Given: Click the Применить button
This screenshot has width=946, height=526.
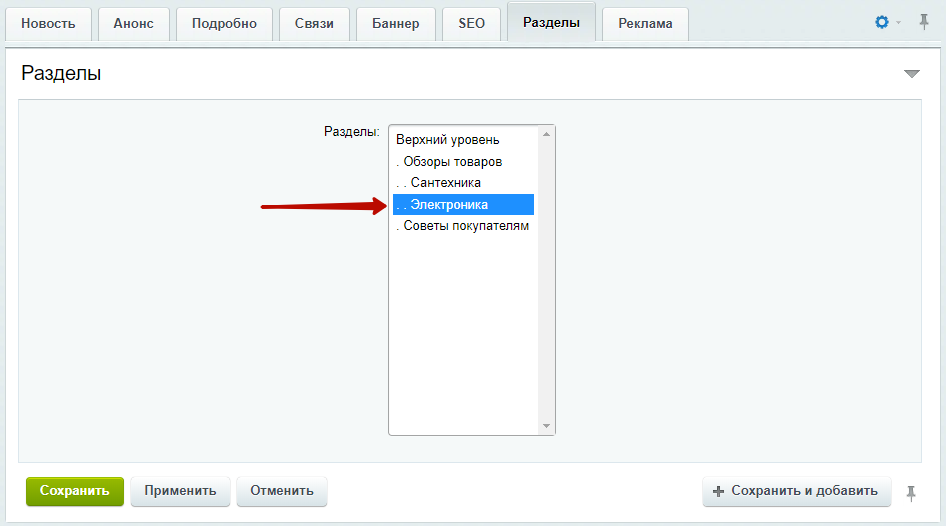Looking at the screenshot, I should 180,491.
